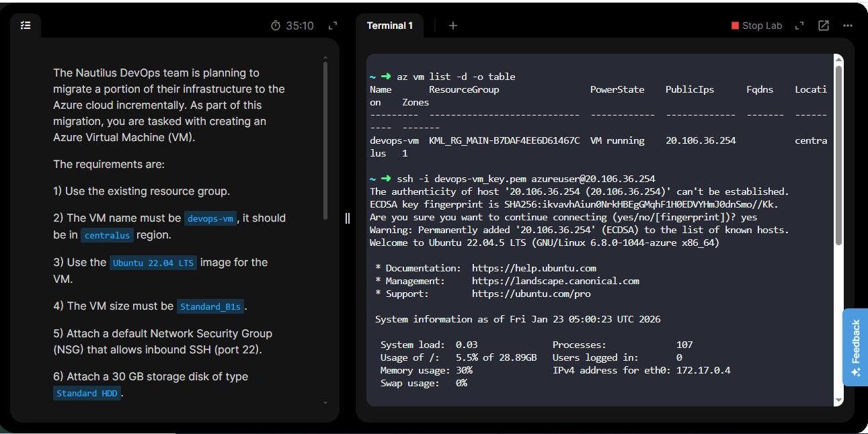Open the three-dot more options menu
The height and width of the screenshot is (434, 868).
point(848,26)
